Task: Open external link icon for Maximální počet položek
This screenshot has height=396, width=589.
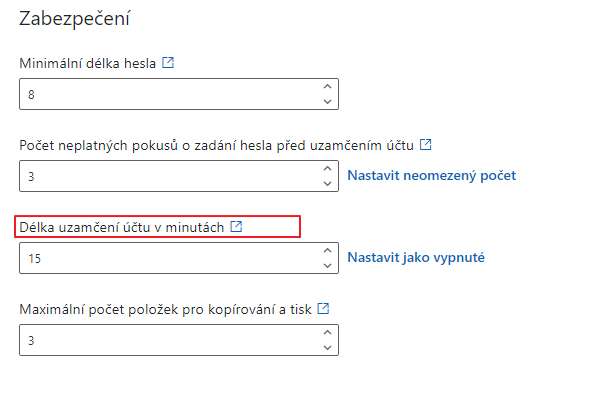Action: click(x=323, y=308)
